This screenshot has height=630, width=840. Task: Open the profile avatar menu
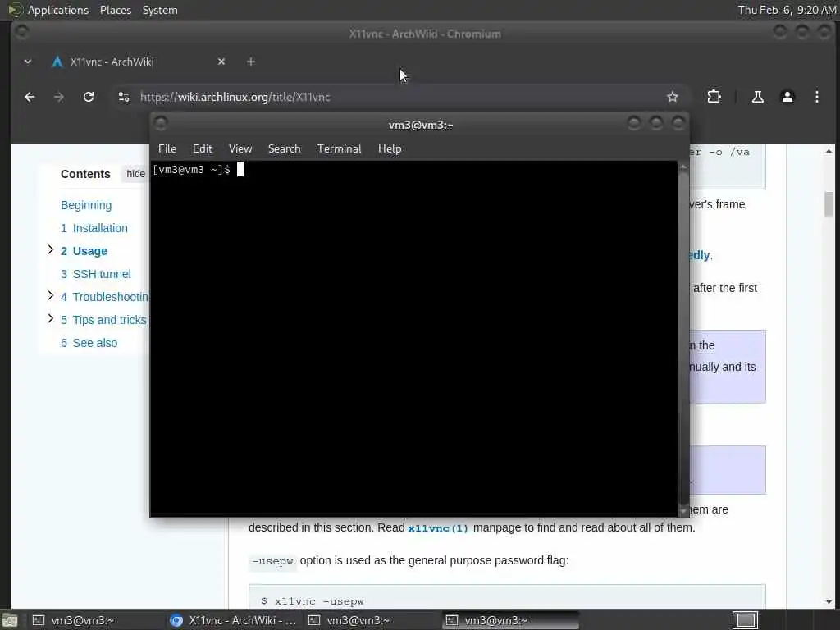coord(787,97)
